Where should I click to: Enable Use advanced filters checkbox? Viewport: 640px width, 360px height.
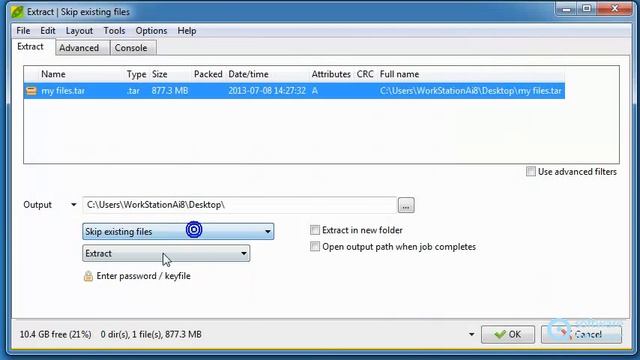[531, 171]
